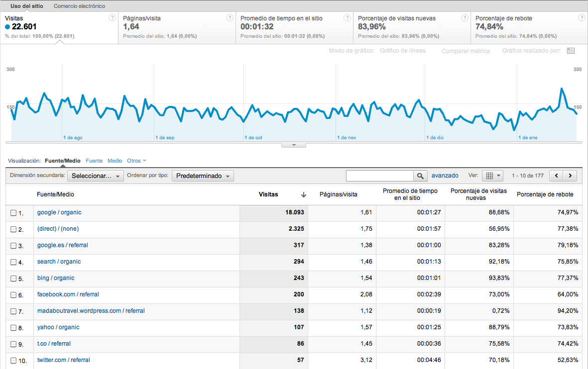Open the Dimensión secundaria 'Seleccionar...' dropdown
Screen dimensions: 588x369
coord(95,176)
